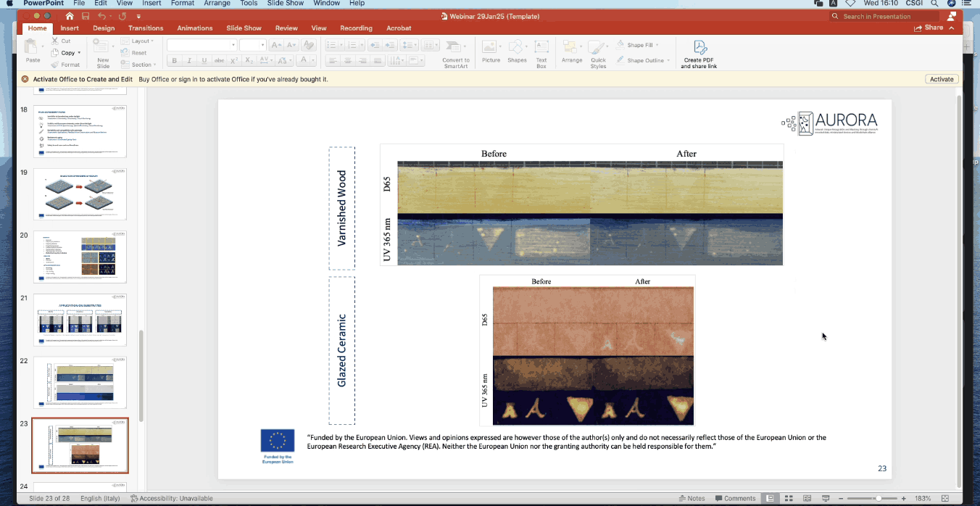Open Comments from status bar

pyautogui.click(x=736, y=499)
